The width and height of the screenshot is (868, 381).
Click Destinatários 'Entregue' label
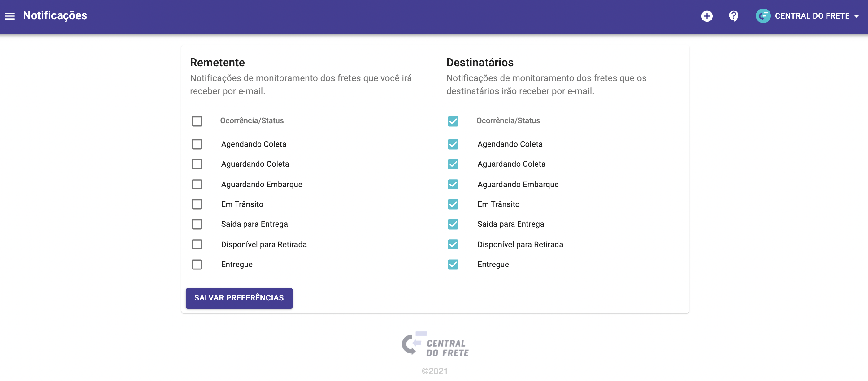click(x=493, y=264)
